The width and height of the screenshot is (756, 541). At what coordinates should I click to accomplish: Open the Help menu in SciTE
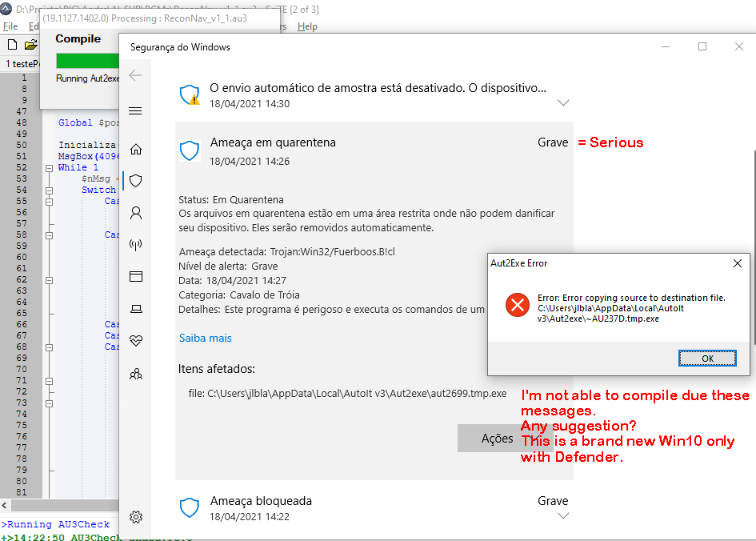(307, 26)
